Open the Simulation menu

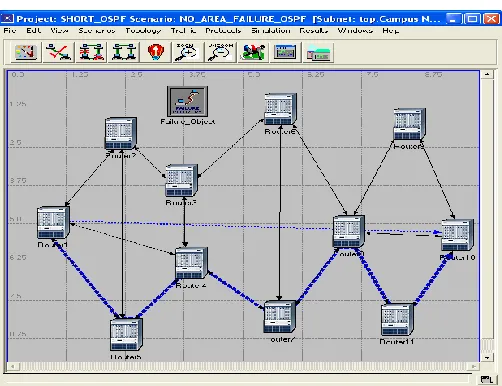[271, 31]
